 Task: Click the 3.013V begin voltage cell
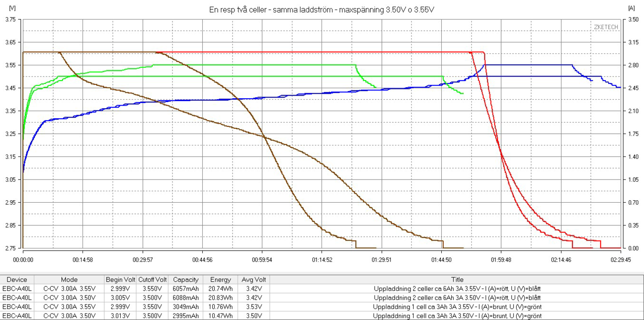click(120, 315)
